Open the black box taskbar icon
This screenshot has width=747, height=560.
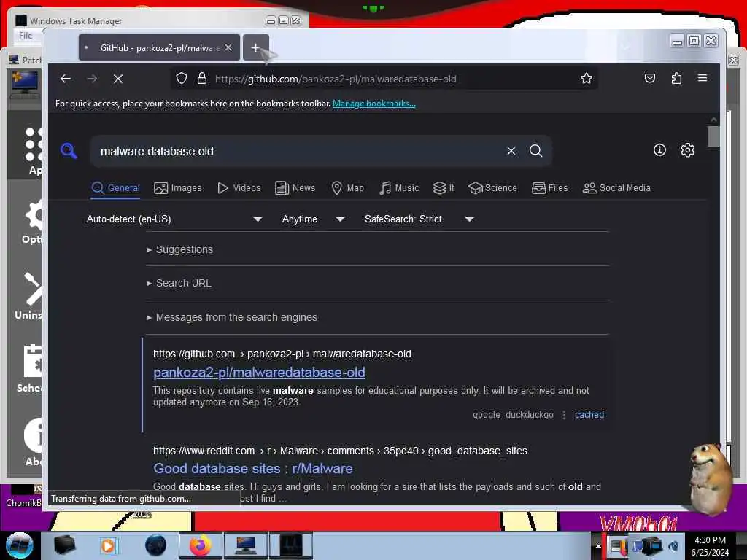(65, 545)
